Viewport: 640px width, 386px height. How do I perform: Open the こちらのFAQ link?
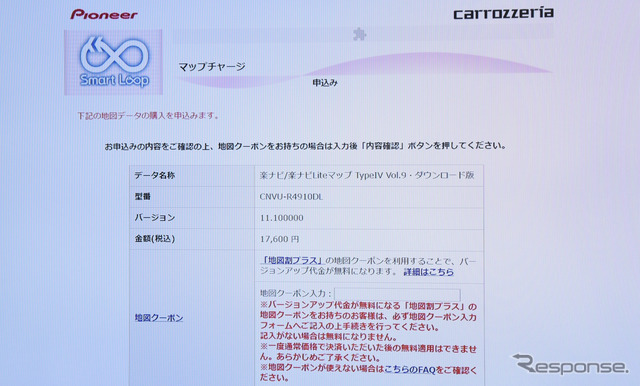pos(410,370)
